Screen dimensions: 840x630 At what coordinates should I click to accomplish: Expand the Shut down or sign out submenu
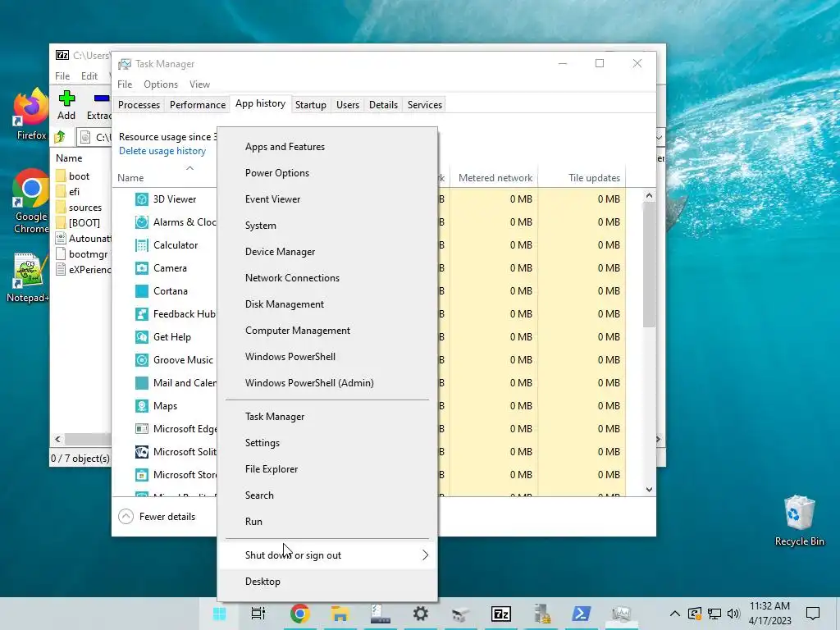click(x=327, y=555)
